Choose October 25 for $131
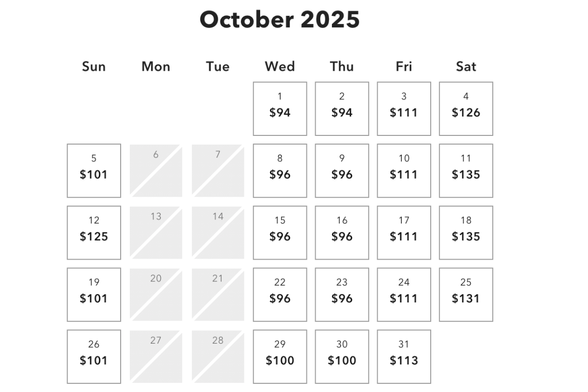Viewport: 588px width, 392px height. coord(466,295)
